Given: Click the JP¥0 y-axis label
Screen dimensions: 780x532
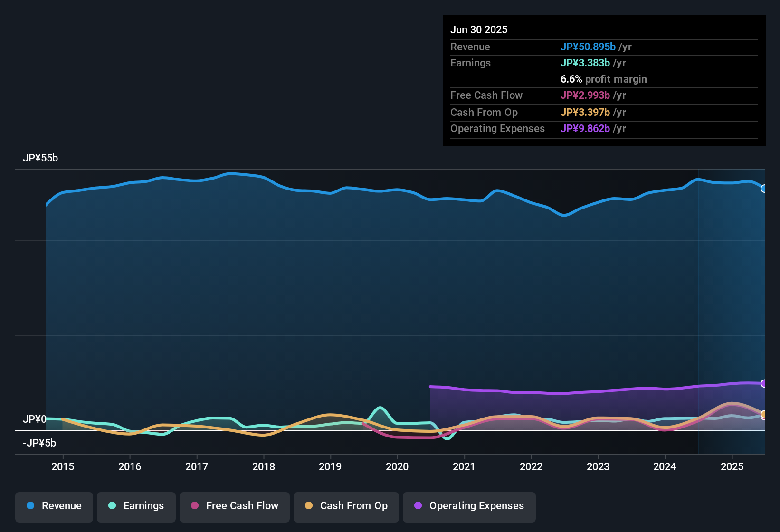Looking at the screenshot, I should (x=35, y=419).
